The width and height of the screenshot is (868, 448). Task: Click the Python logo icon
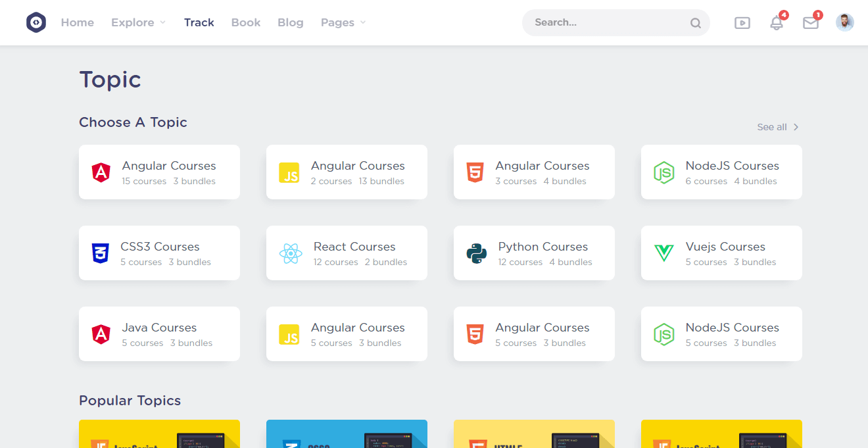tap(477, 253)
